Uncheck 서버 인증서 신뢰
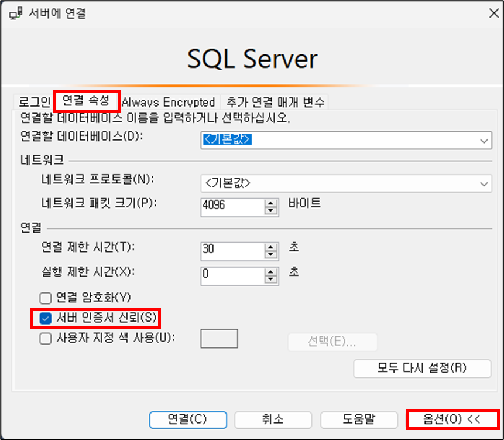The width and height of the screenshot is (504, 440). pos(45,318)
